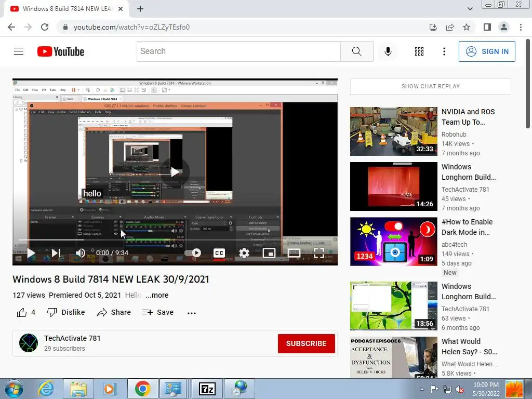Open the player settings gear
532x399 pixels.
pyautogui.click(x=244, y=253)
